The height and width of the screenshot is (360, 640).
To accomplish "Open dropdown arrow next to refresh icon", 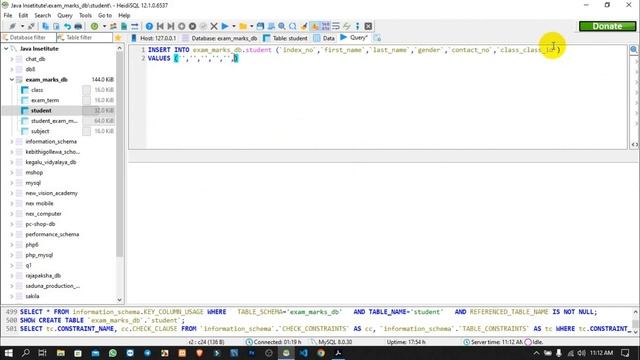I will [104, 26].
